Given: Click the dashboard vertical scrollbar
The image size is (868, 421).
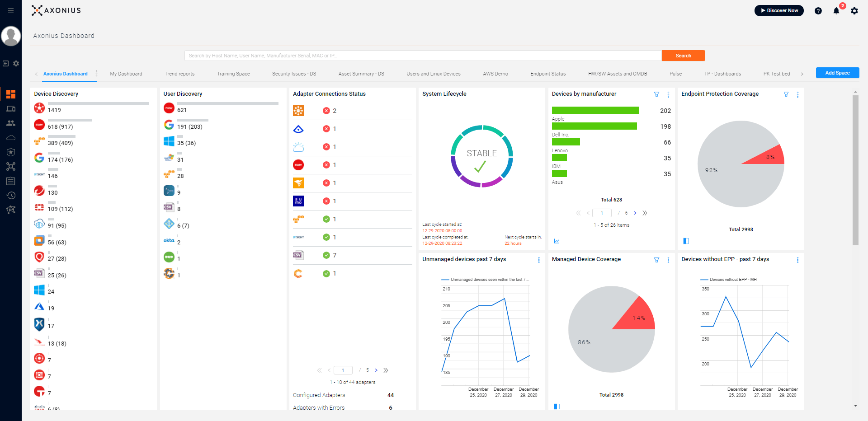Looking at the screenshot, I should 855,170.
